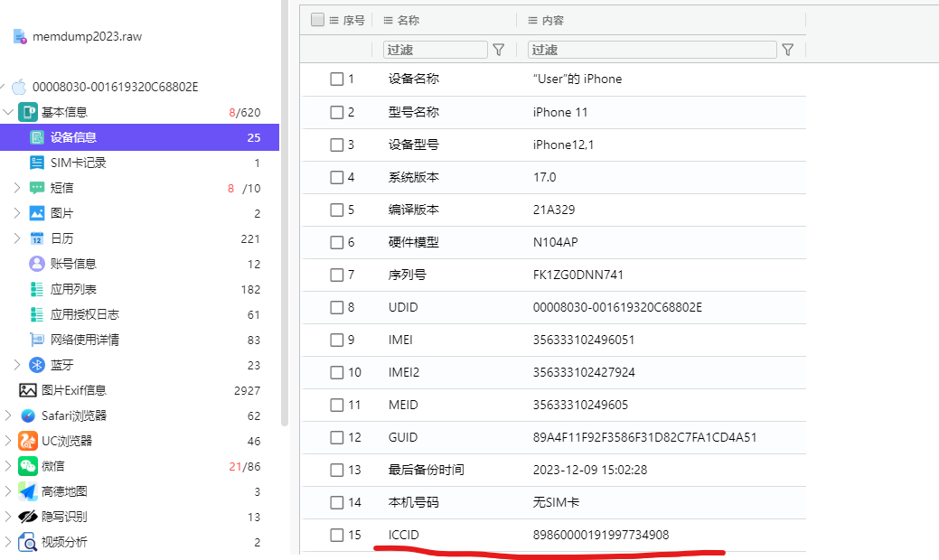This screenshot has height=560, width=939.
Task: Click the Apple device icon
Action: tap(19, 87)
